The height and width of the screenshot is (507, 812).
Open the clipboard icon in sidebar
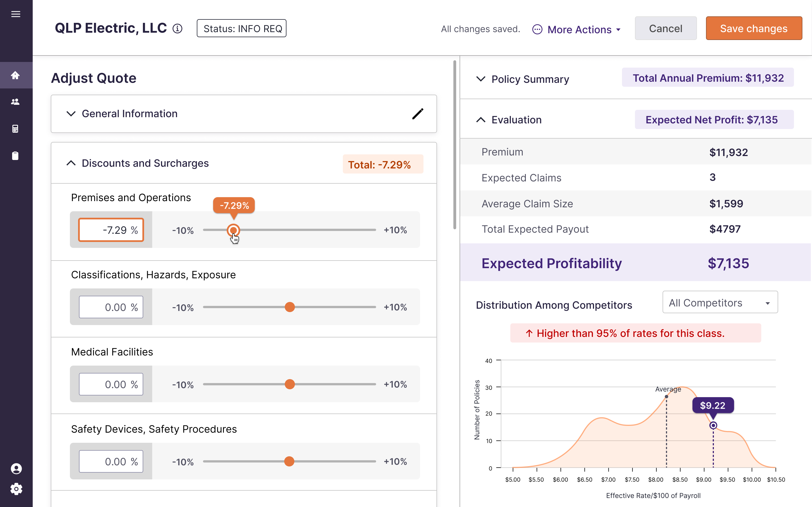coord(16,155)
